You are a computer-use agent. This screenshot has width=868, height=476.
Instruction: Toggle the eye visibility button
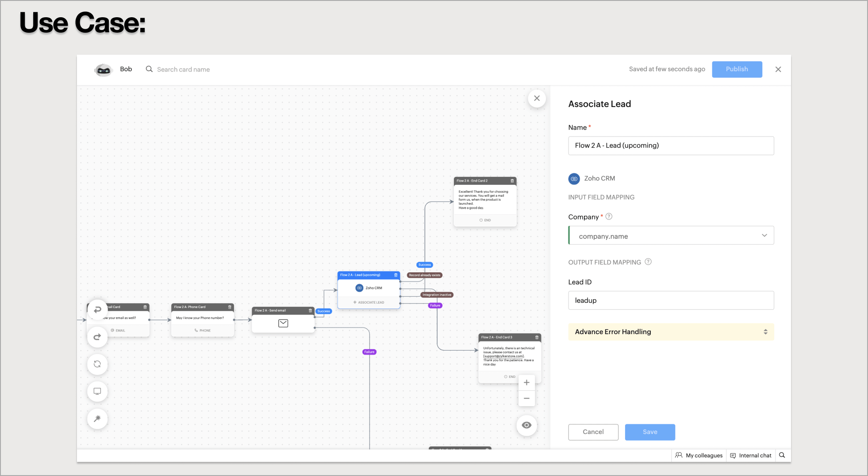[526, 425]
